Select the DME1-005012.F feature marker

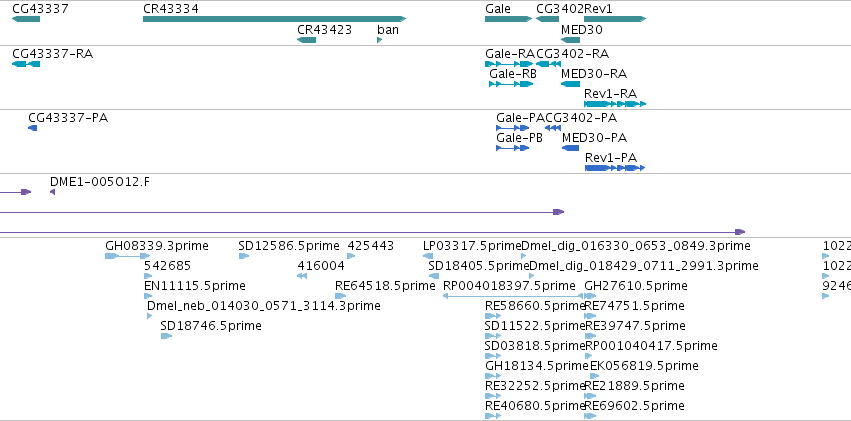[x=52, y=192]
